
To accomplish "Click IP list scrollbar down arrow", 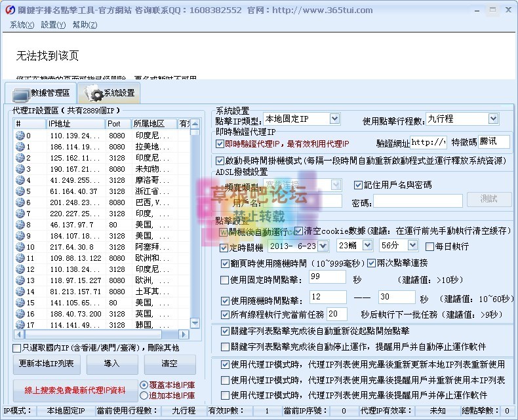I will pos(195,323).
